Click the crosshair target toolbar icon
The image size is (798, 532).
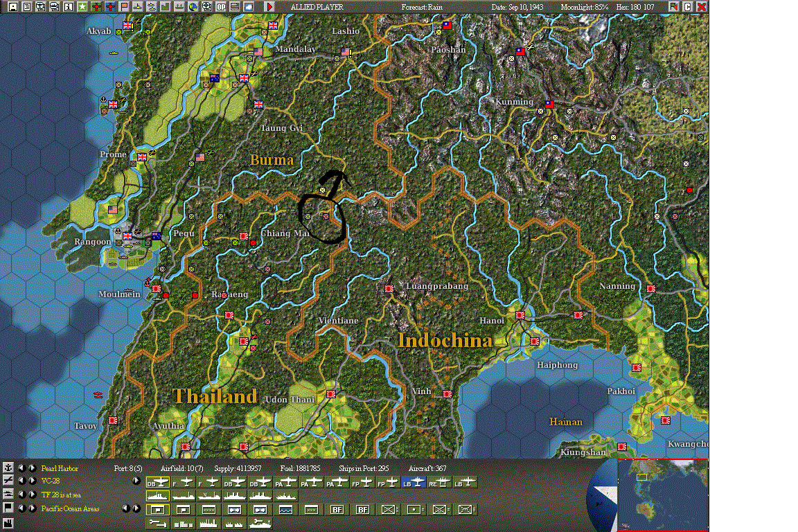coord(206,7)
